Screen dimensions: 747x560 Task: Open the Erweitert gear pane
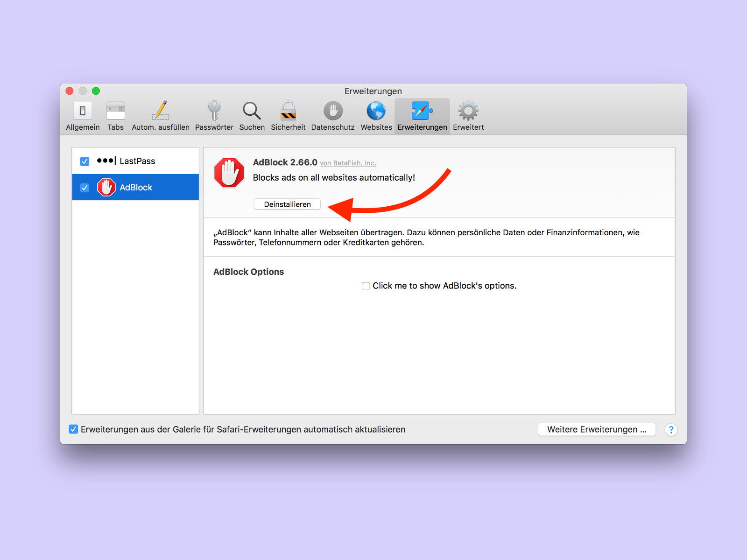click(468, 116)
